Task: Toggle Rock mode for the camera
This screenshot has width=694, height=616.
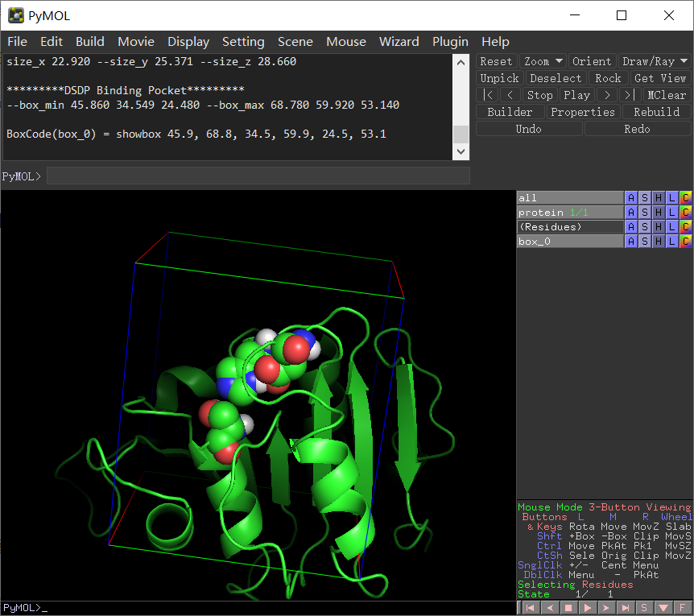Action: pos(609,77)
